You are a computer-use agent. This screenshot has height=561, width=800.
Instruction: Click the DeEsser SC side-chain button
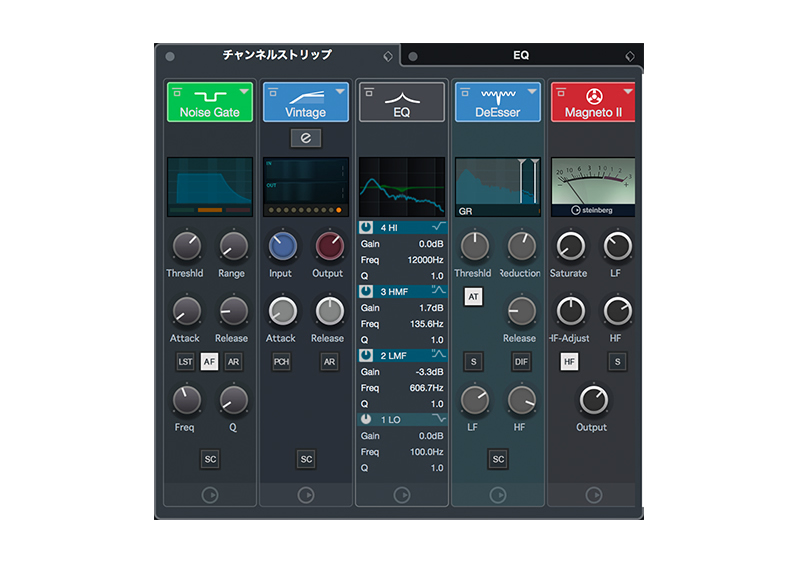pyautogui.click(x=498, y=459)
